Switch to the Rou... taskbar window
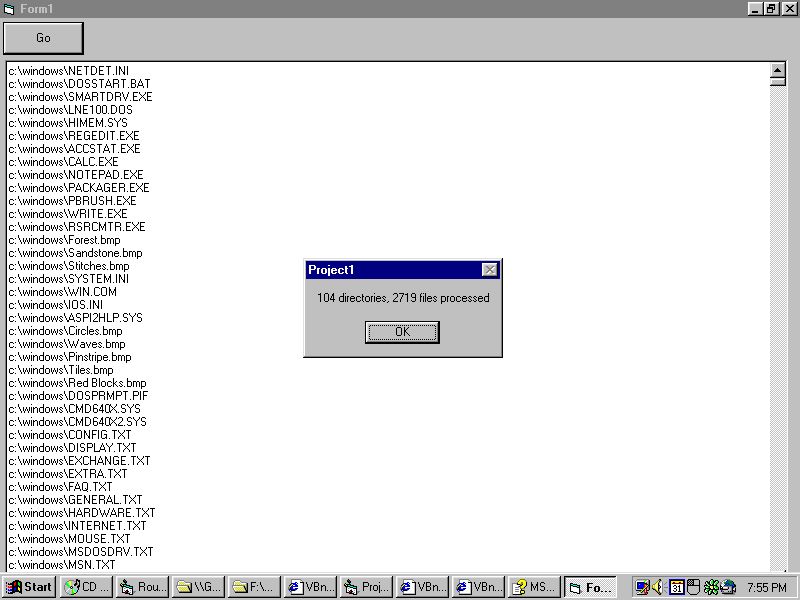The height and width of the screenshot is (600, 800). pyautogui.click(x=142, y=587)
